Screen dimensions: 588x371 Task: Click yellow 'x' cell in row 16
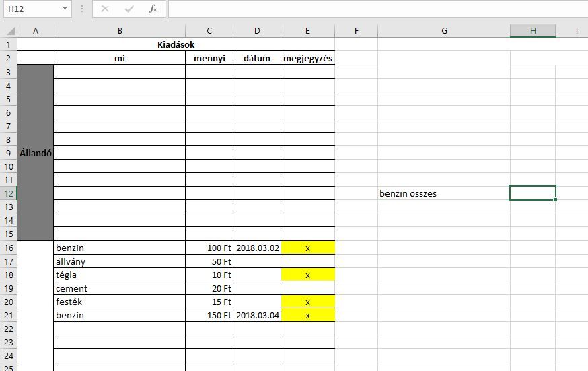pos(307,248)
